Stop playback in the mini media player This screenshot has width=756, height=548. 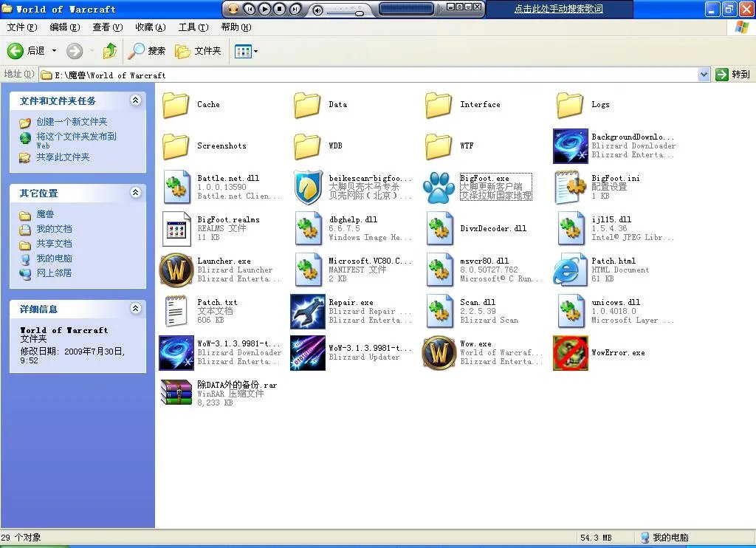[x=280, y=9]
